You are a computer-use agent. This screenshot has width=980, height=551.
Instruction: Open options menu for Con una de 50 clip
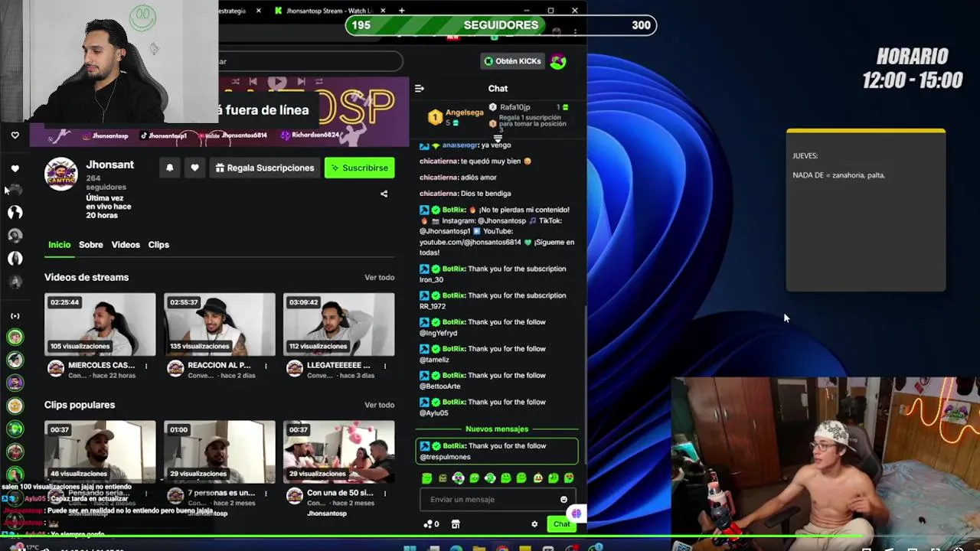click(x=384, y=494)
